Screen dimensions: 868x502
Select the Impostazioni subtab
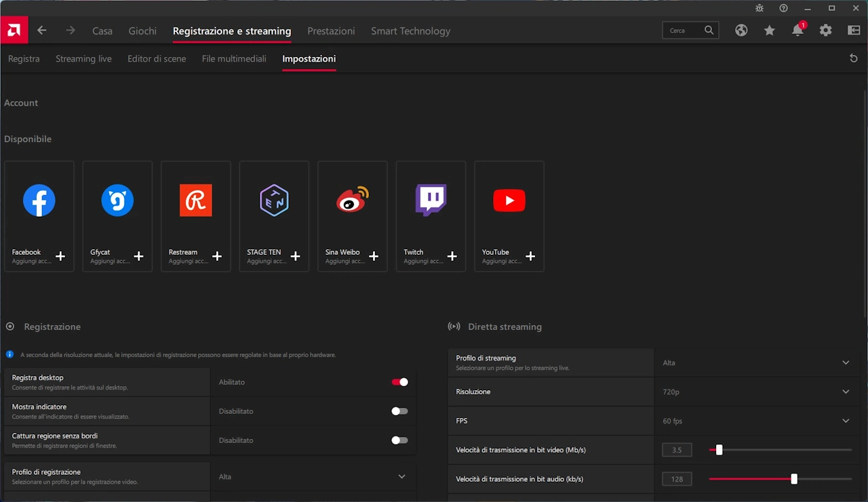point(309,59)
